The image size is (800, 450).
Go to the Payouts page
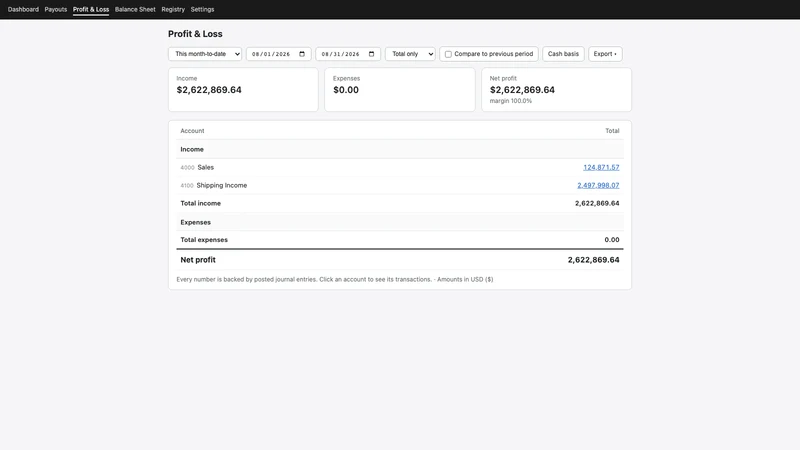(56, 9)
